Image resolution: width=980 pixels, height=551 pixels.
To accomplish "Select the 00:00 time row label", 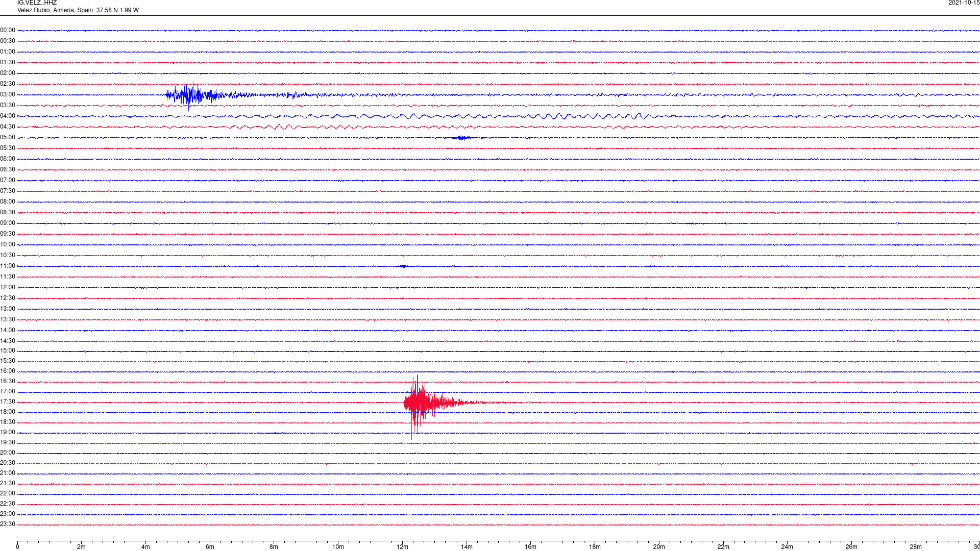I will [8, 30].
